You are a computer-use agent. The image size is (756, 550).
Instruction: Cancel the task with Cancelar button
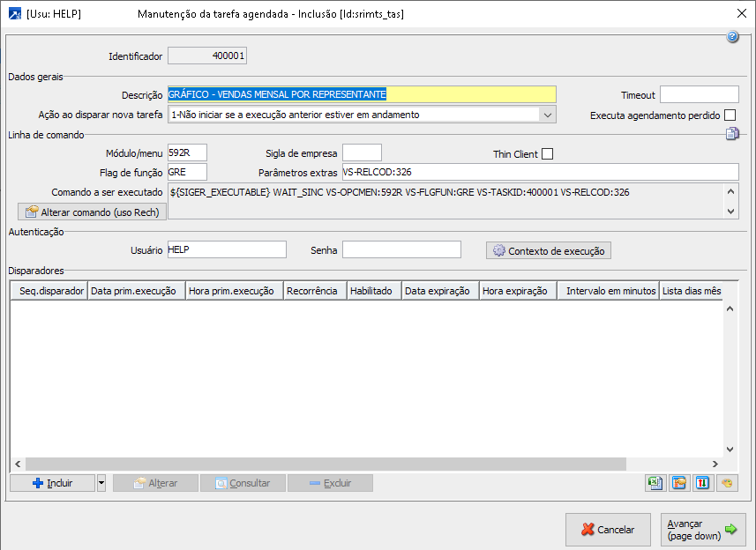pyautogui.click(x=608, y=530)
